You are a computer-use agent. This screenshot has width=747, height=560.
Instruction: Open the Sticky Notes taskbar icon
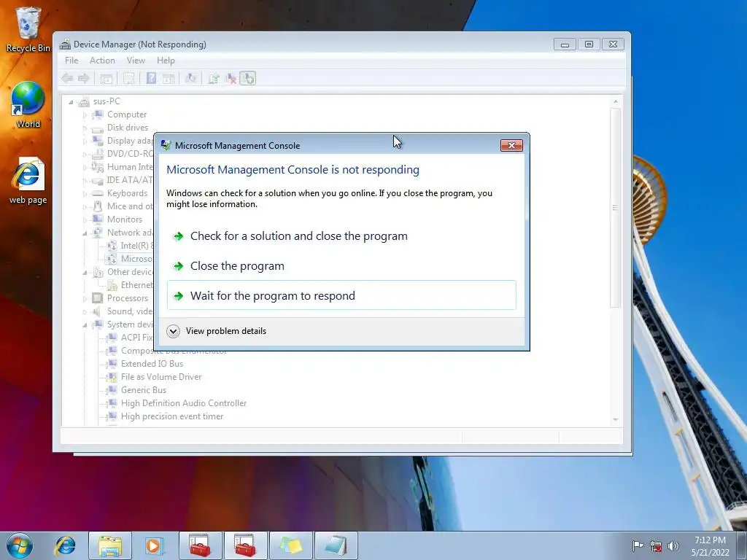pyautogui.click(x=291, y=545)
